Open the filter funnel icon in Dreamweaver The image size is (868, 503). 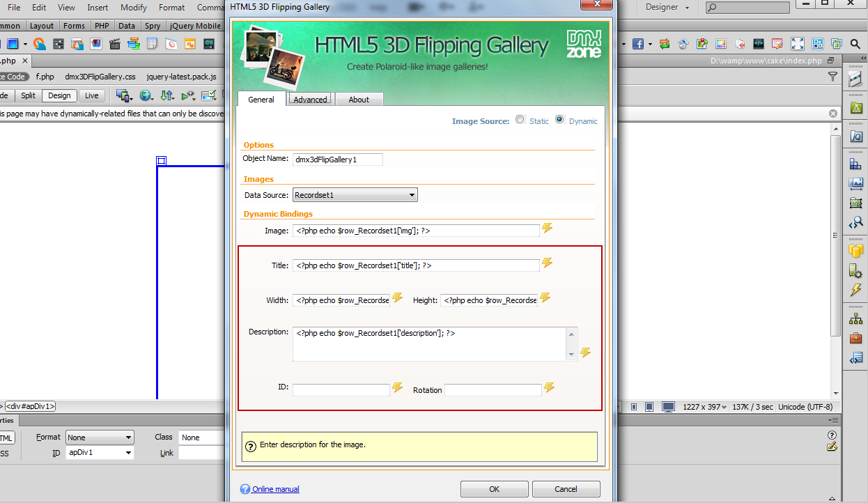pos(832,77)
